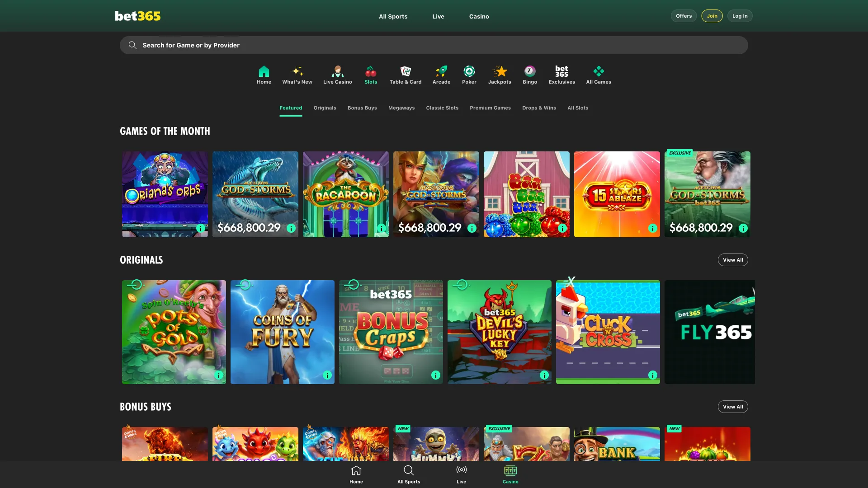
Task: Open All Sports in bottom bar
Action: point(409,474)
